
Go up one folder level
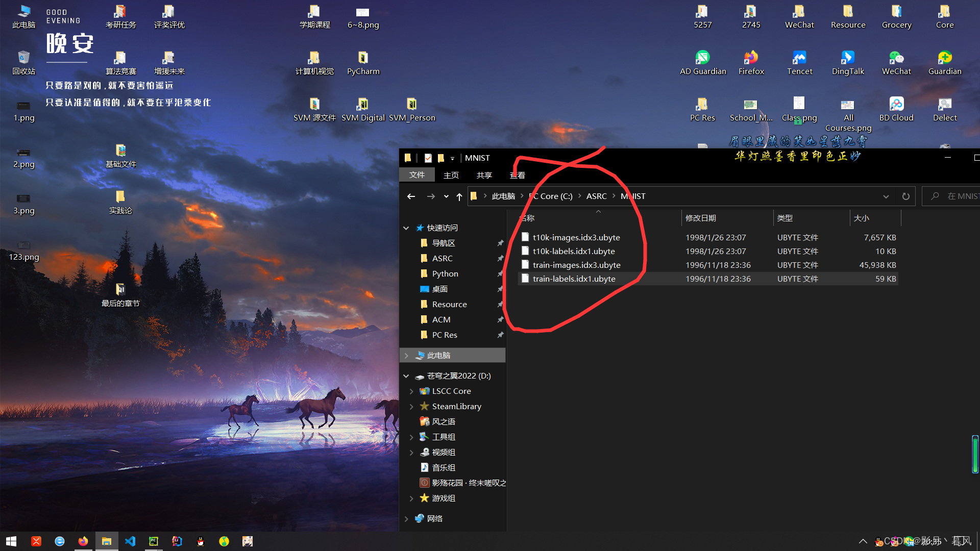click(x=459, y=196)
